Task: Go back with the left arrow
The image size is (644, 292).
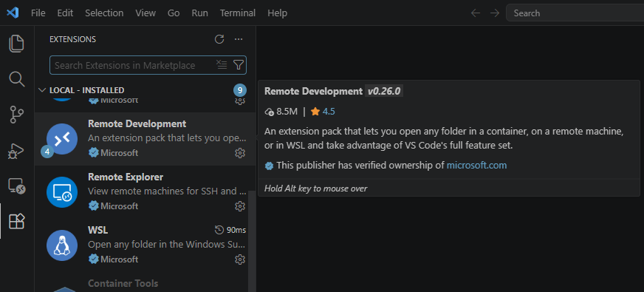Action: click(476, 13)
